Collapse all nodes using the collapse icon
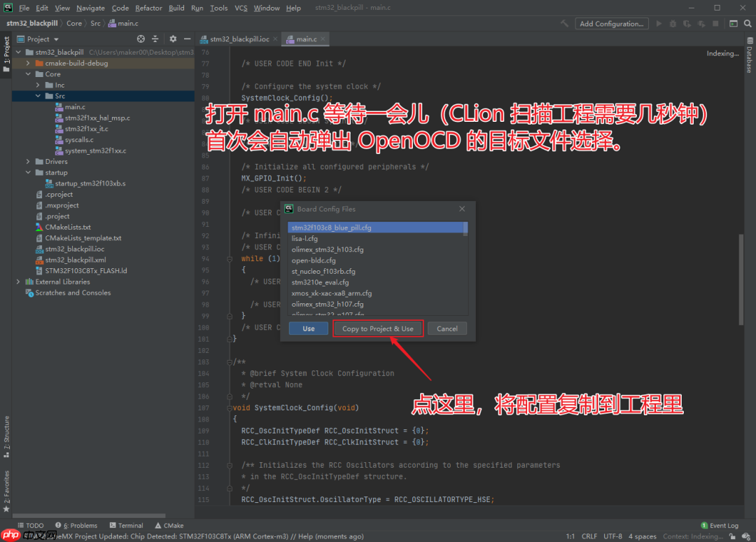 pos(155,39)
